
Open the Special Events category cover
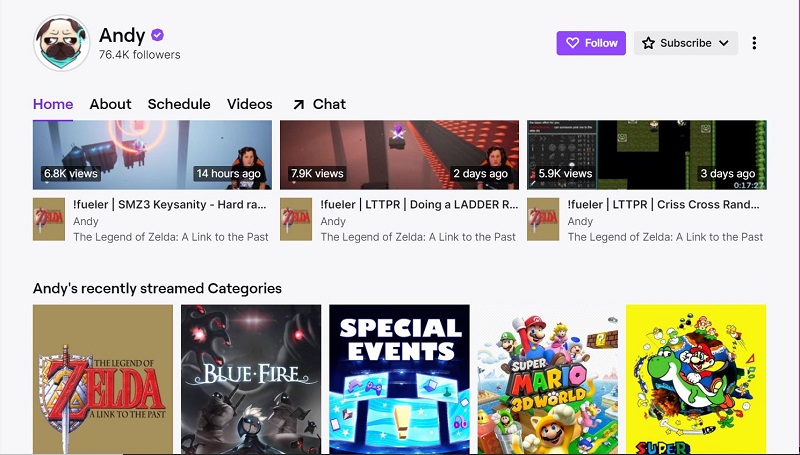click(x=399, y=379)
